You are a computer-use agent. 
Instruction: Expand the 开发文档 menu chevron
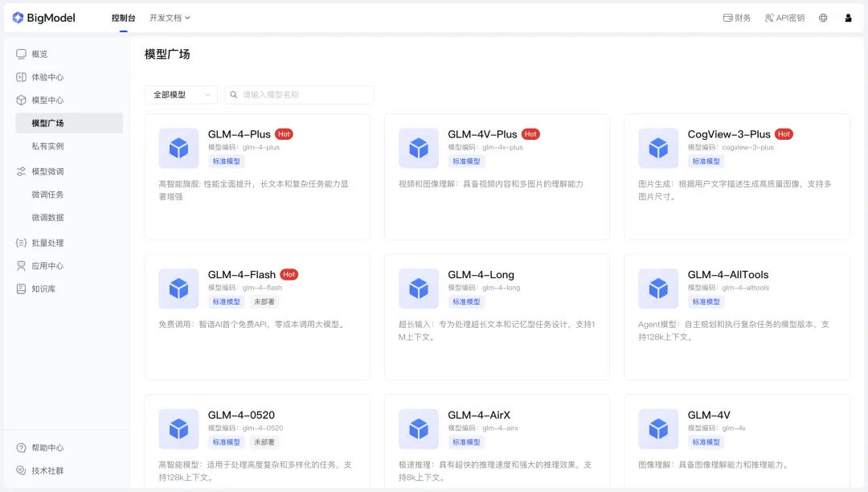[x=187, y=18]
